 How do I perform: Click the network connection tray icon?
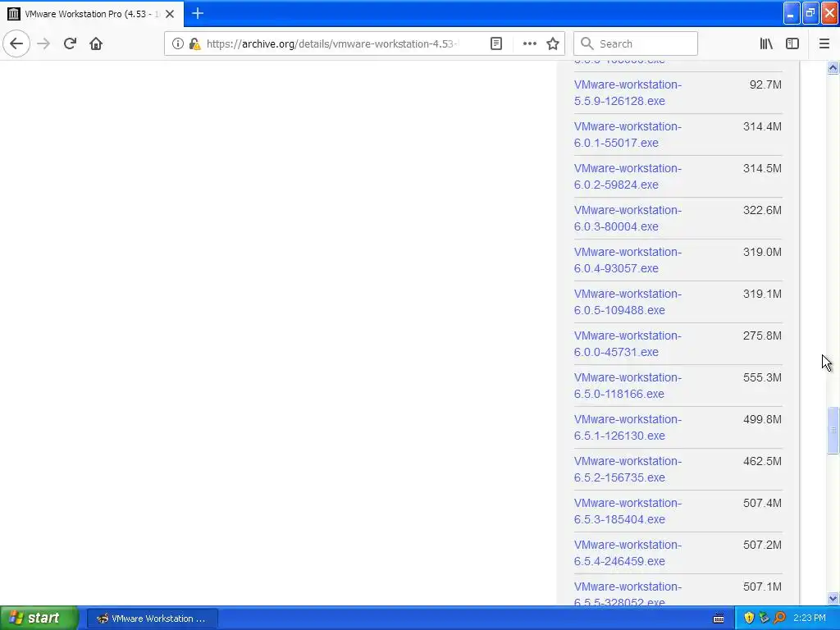764,619
